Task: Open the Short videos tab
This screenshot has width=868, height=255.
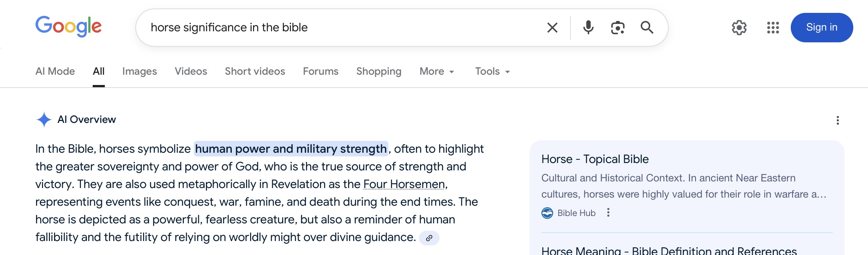Action: click(x=255, y=71)
